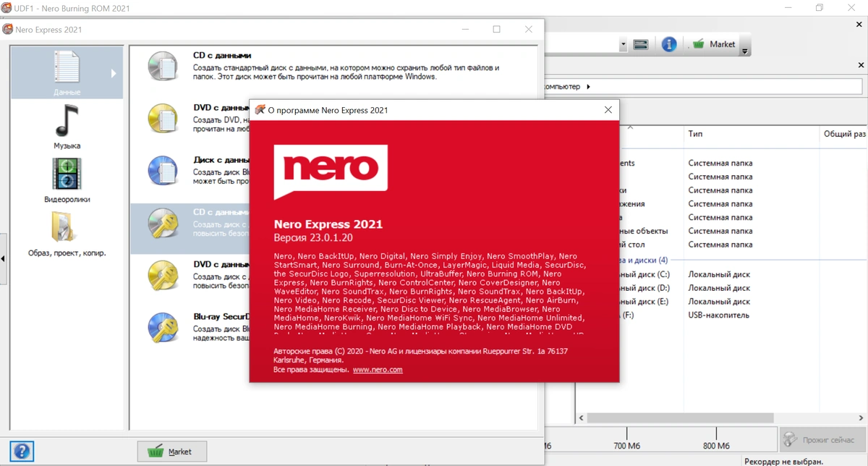Open help with the blue question mark

23,451
